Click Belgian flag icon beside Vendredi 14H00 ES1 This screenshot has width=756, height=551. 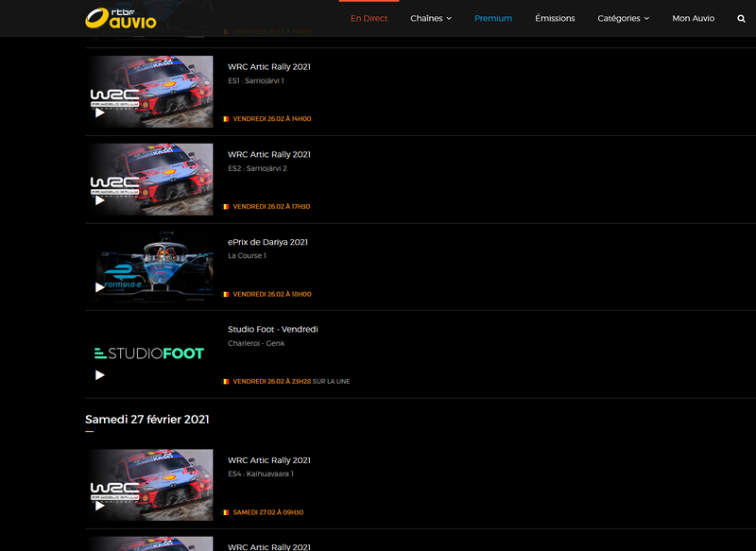[225, 119]
